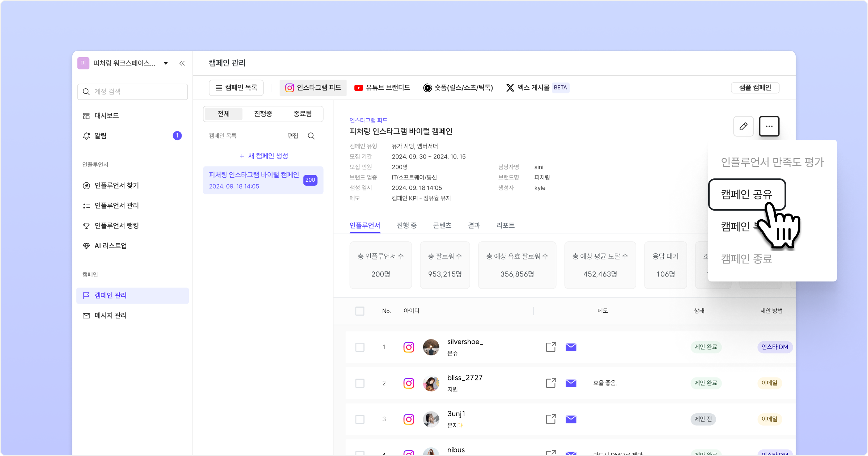This screenshot has height=456, width=868.
Task: Open the three-dots more options button
Action: (x=769, y=126)
